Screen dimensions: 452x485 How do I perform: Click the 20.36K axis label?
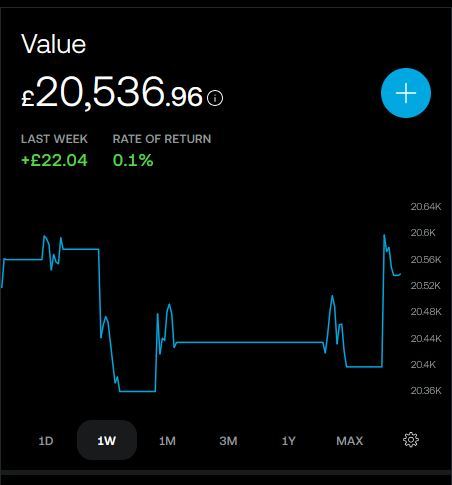(426, 390)
